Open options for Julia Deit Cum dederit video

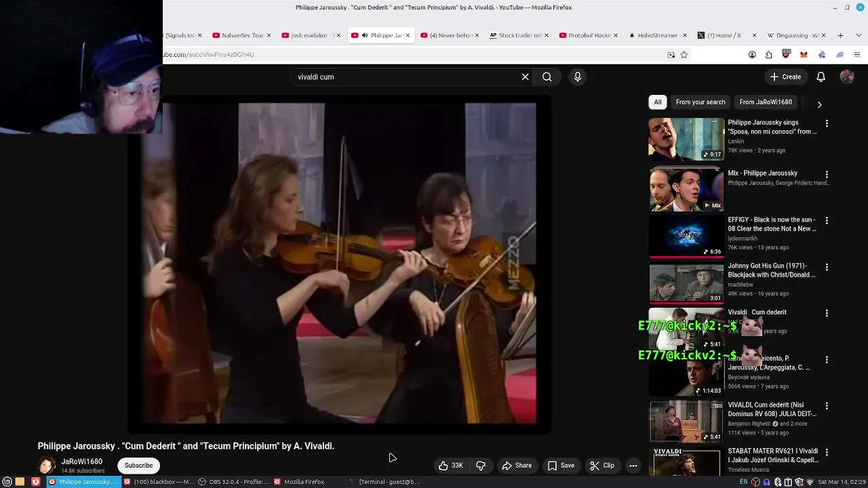827,405
